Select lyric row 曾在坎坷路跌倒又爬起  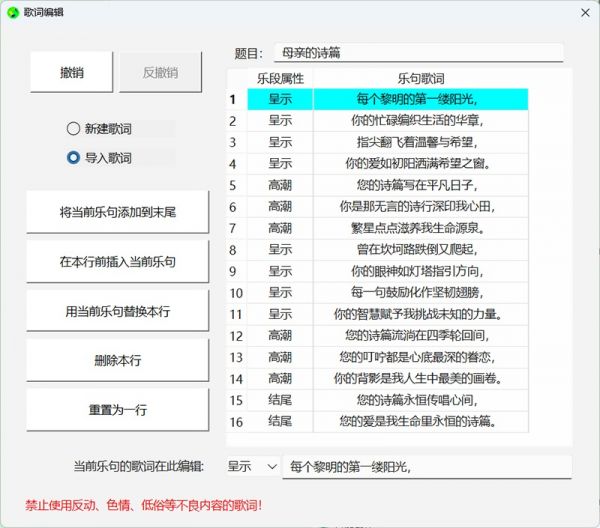click(421, 250)
